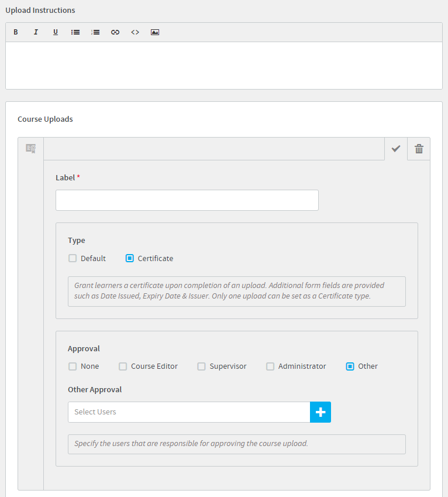The image size is (448, 497).
Task: Set approval to None
Action: (x=73, y=366)
